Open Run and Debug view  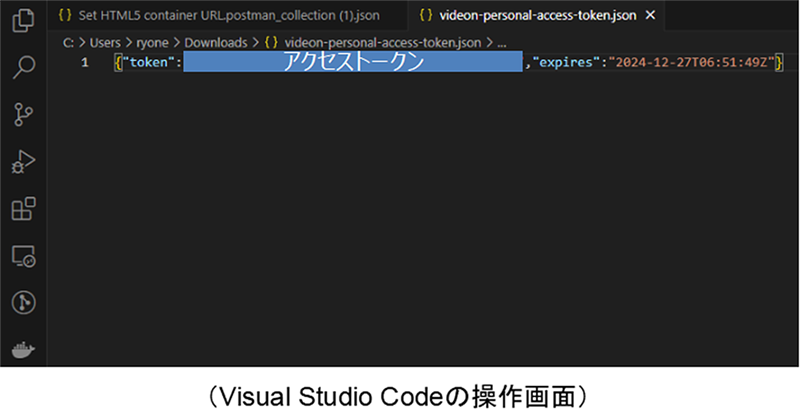23,161
